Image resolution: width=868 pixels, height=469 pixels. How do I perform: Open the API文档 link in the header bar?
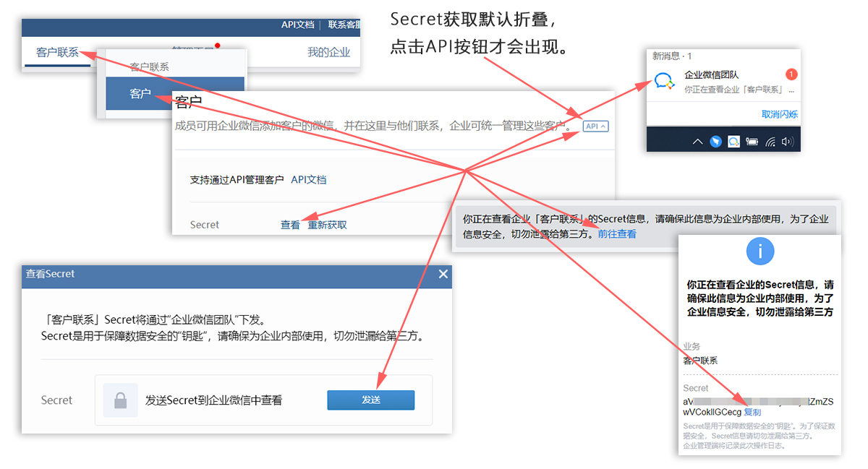pos(297,25)
